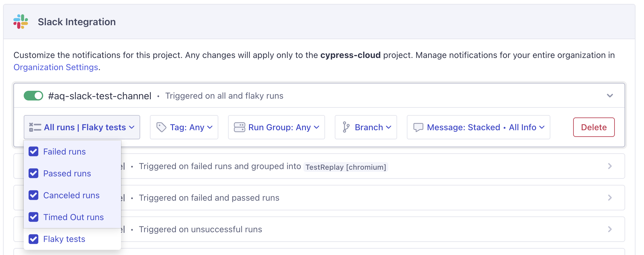
Task: Select the Failed runs menu label
Action: [64, 151]
